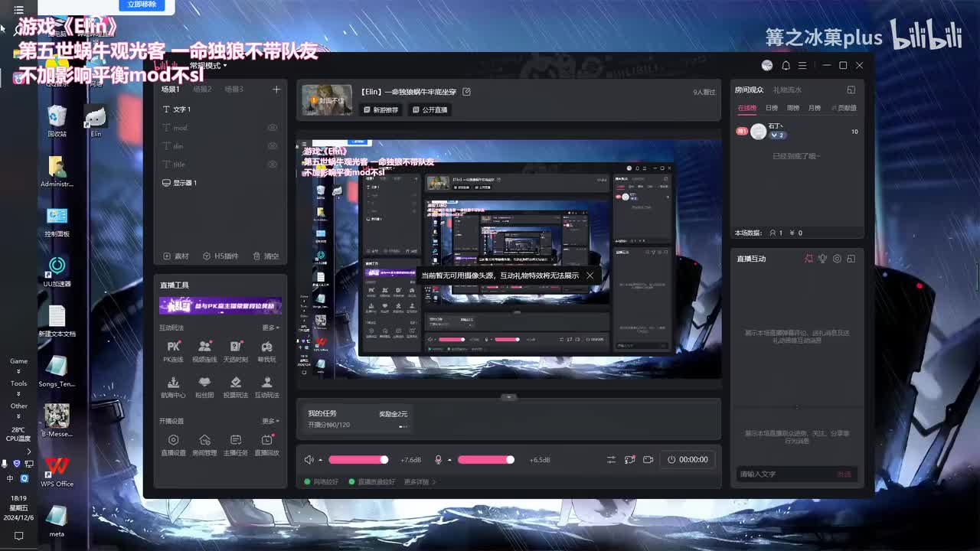Open 主播任务 streamer tasks
The image size is (980, 551).
pos(236,445)
